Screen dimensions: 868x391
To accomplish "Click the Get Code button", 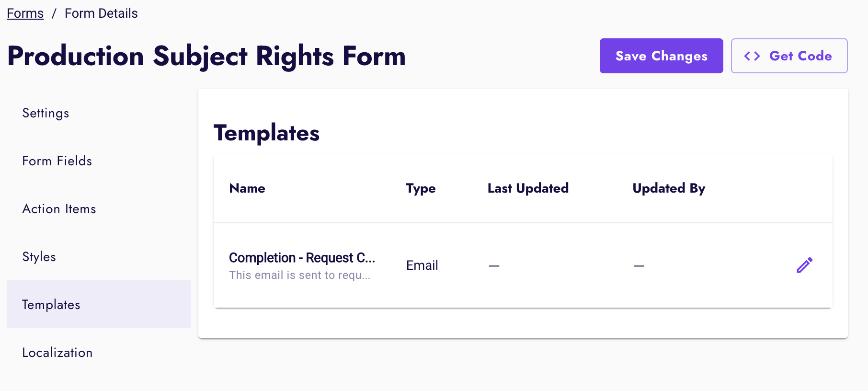I will pos(789,56).
